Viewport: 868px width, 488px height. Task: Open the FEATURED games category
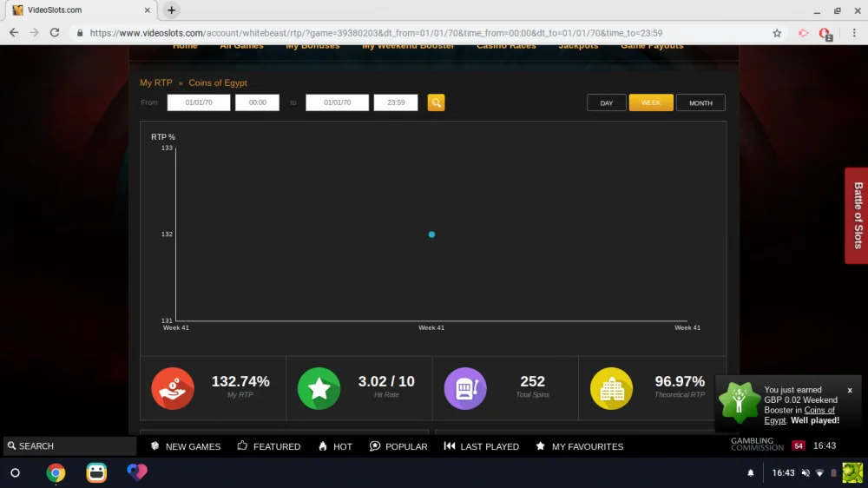269,446
